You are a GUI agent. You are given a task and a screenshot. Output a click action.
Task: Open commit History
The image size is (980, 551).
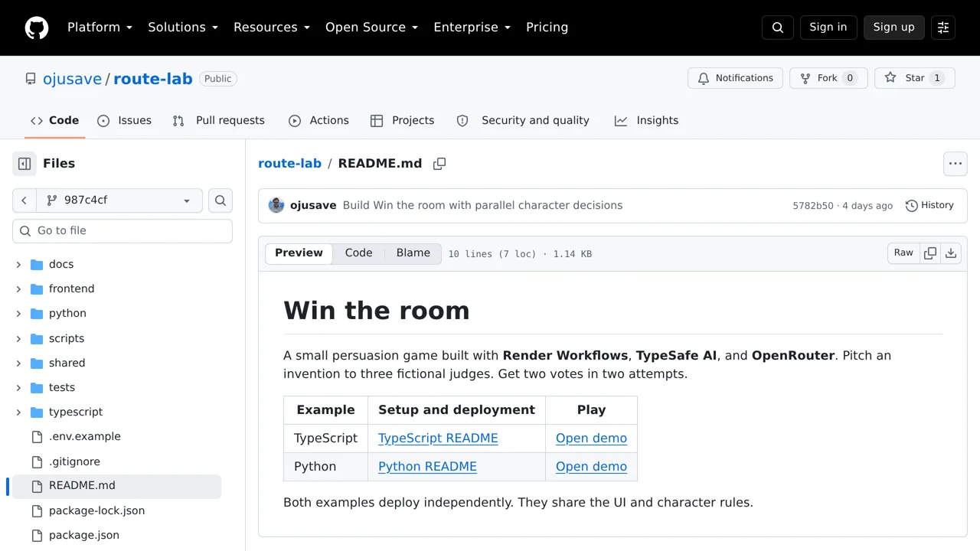(x=929, y=205)
